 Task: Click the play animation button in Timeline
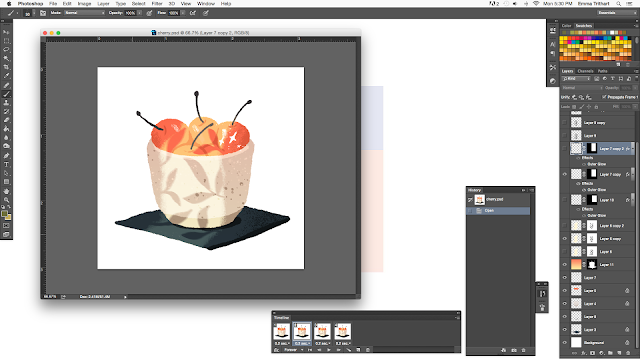click(x=329, y=350)
